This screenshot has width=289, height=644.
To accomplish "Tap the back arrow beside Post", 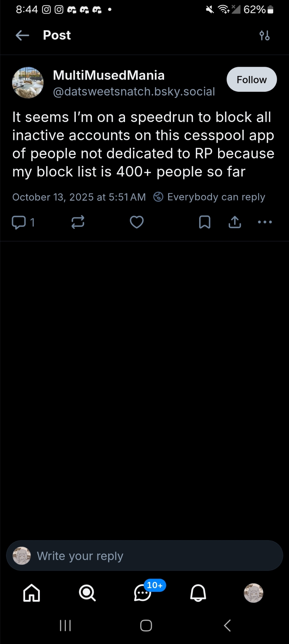I will tap(22, 35).
